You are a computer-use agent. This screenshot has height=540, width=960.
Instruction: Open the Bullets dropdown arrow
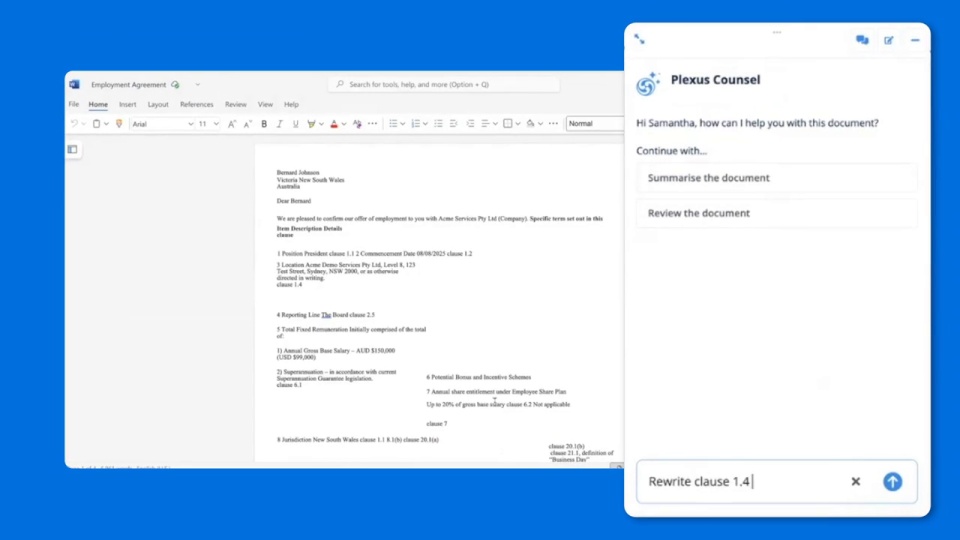(403, 124)
